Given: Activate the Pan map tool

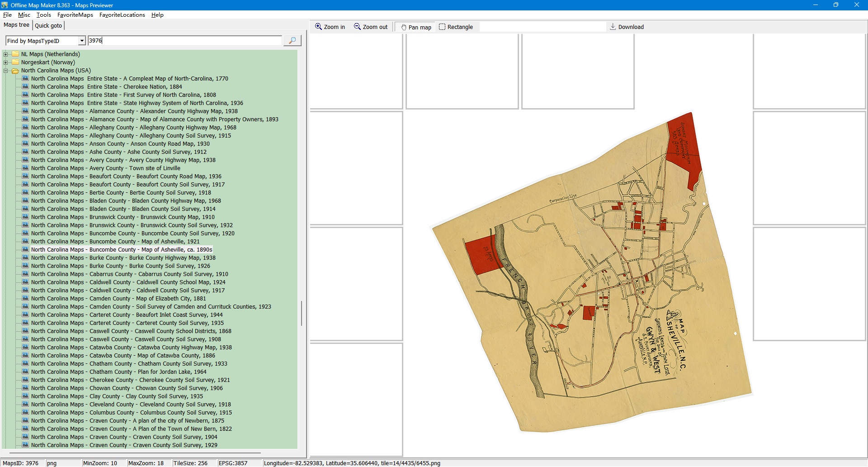Looking at the screenshot, I should coord(415,27).
